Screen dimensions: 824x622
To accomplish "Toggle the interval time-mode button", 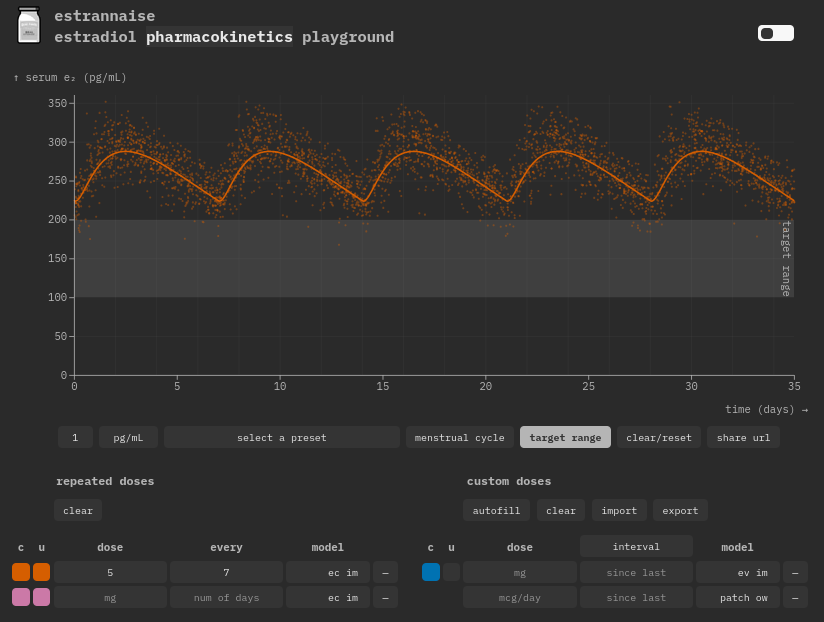I will pos(636,546).
